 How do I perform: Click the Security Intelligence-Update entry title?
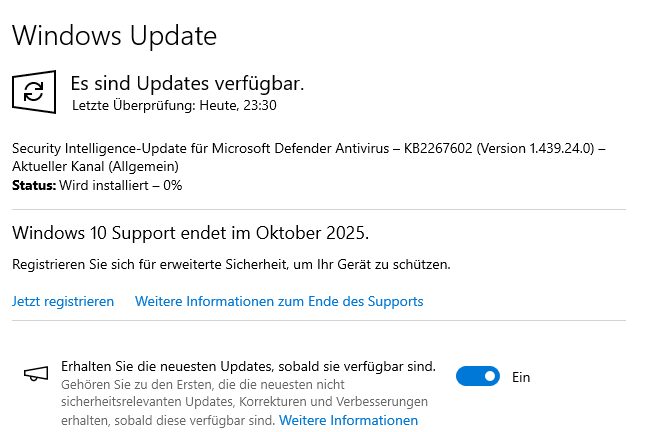click(200, 148)
